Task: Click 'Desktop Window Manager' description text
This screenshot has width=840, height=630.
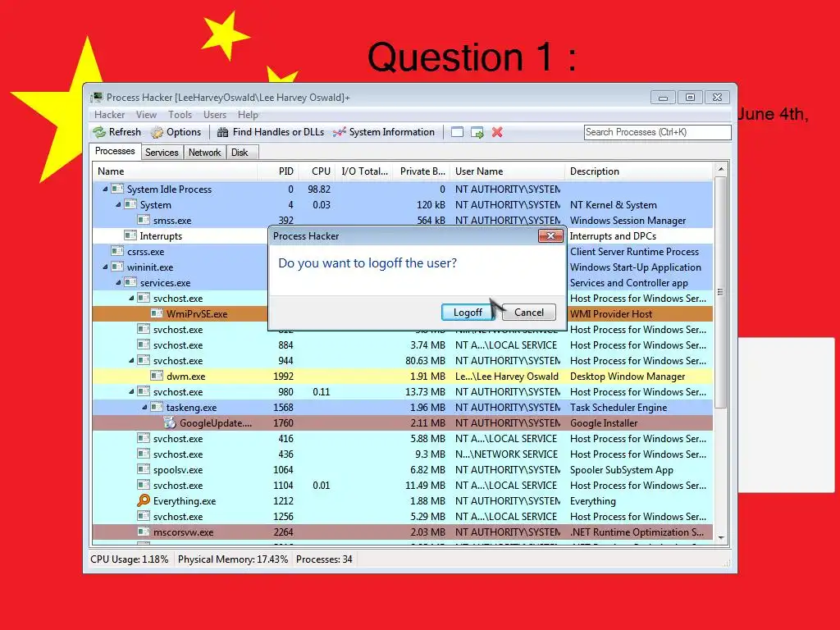Action: click(x=628, y=376)
